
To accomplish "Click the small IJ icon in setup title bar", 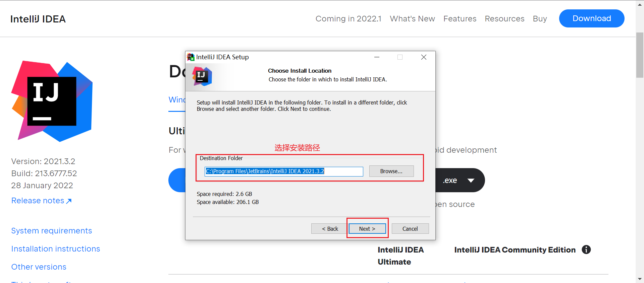I will (191, 57).
